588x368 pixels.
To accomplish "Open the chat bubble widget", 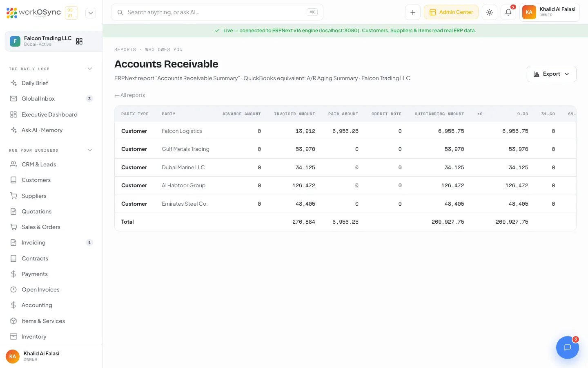I will [x=567, y=348].
